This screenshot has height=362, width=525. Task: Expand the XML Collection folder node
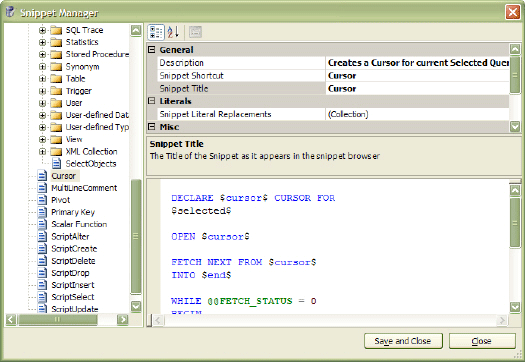(x=42, y=152)
